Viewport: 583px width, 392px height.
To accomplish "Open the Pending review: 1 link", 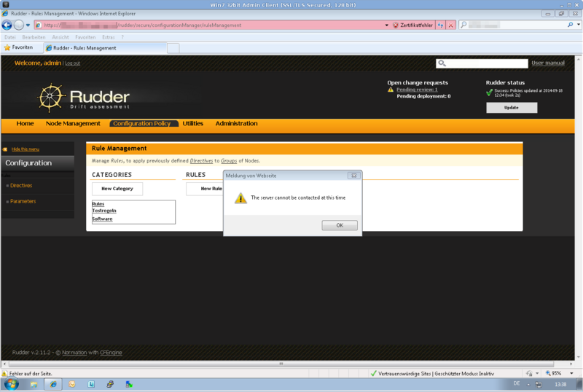I will pyautogui.click(x=417, y=90).
